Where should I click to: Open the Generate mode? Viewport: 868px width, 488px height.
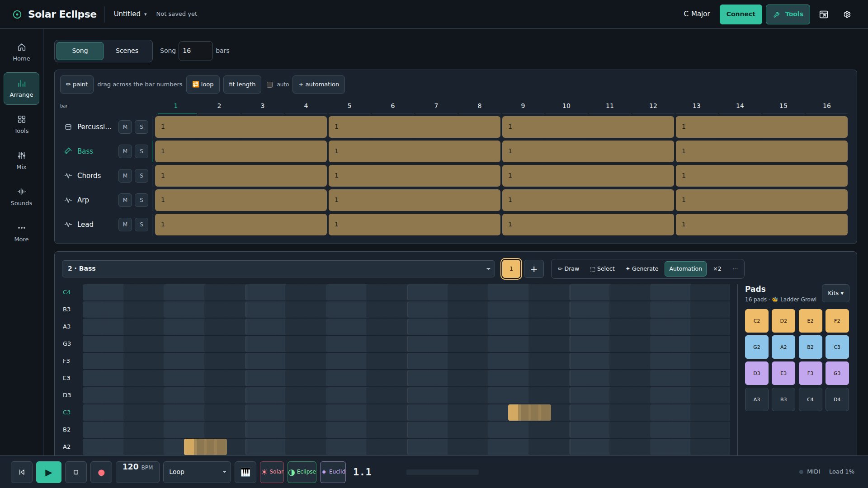click(642, 269)
